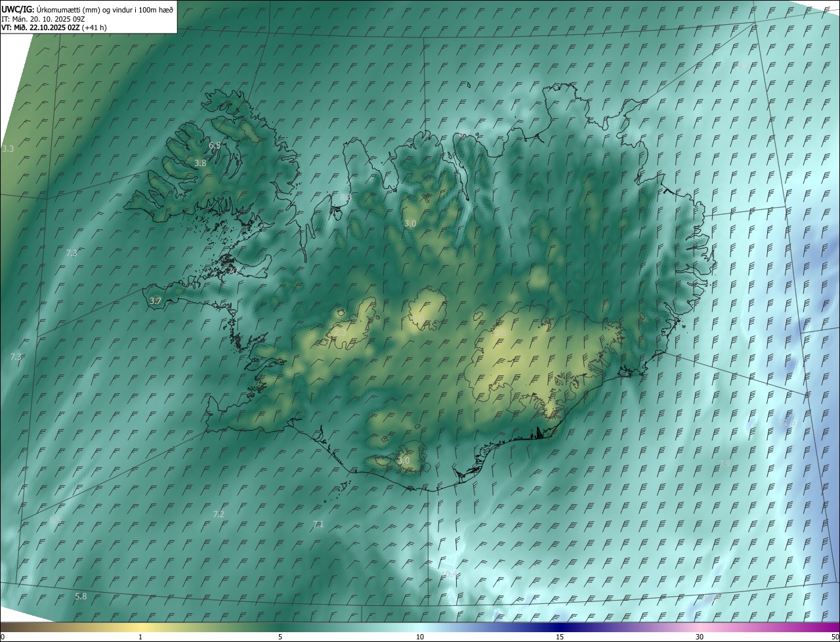The width and height of the screenshot is (840, 642).
Task: Select the "7.1" value label on the map
Action: pos(318,524)
